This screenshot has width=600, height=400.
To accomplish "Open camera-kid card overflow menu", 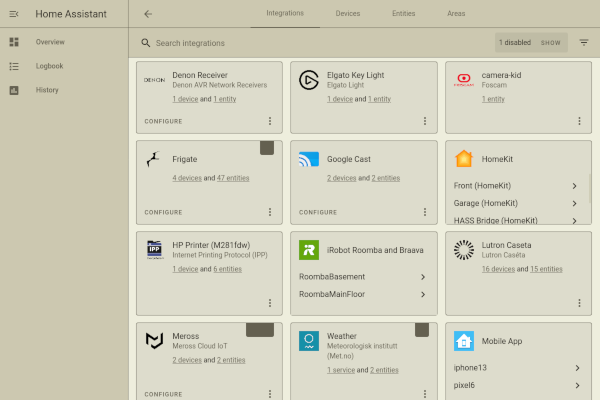I will (579, 121).
